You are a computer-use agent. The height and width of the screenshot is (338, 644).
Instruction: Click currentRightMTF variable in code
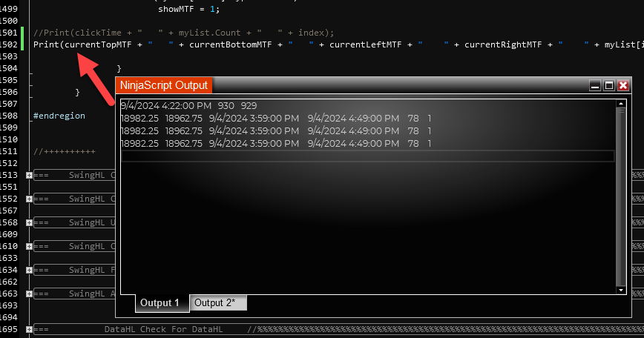coord(503,44)
